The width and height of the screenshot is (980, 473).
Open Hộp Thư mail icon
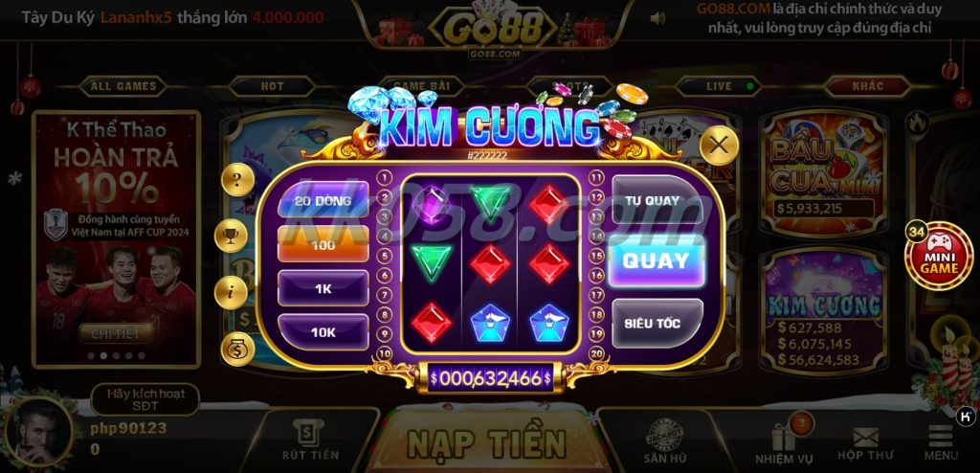pyautogui.click(x=865, y=444)
